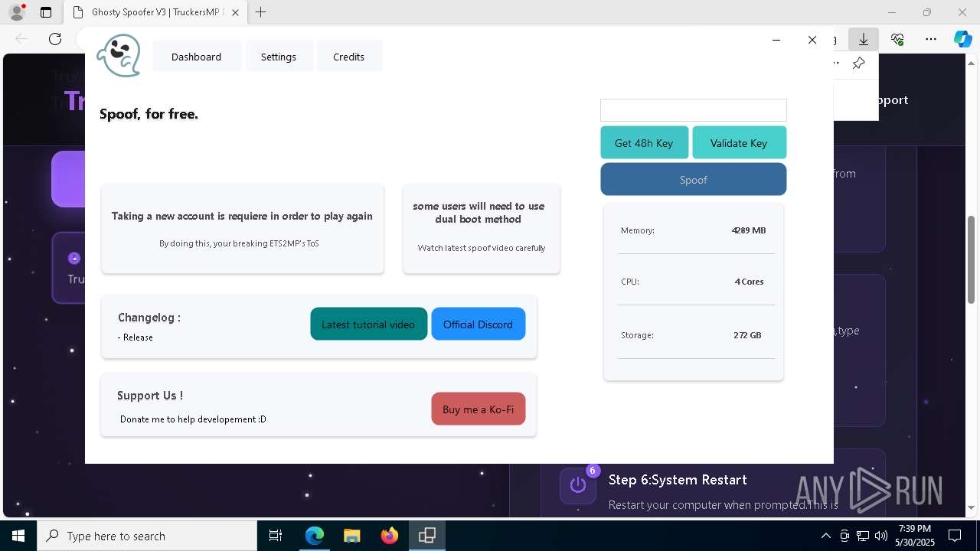Click the Storage value 272 GB

pyautogui.click(x=747, y=335)
